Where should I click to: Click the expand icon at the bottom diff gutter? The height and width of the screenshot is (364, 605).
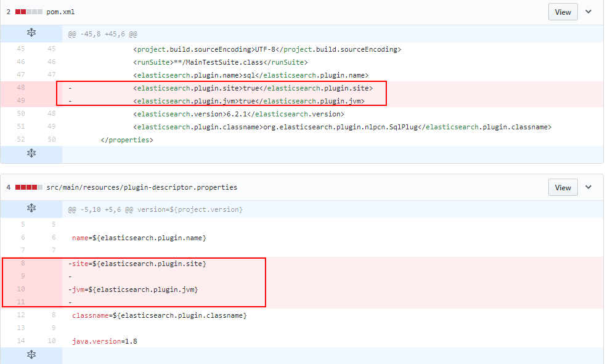coord(31,354)
